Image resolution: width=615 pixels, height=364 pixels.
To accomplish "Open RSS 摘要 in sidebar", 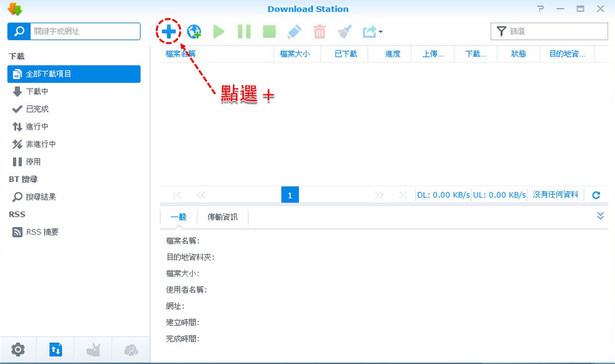I will (x=74, y=232).
